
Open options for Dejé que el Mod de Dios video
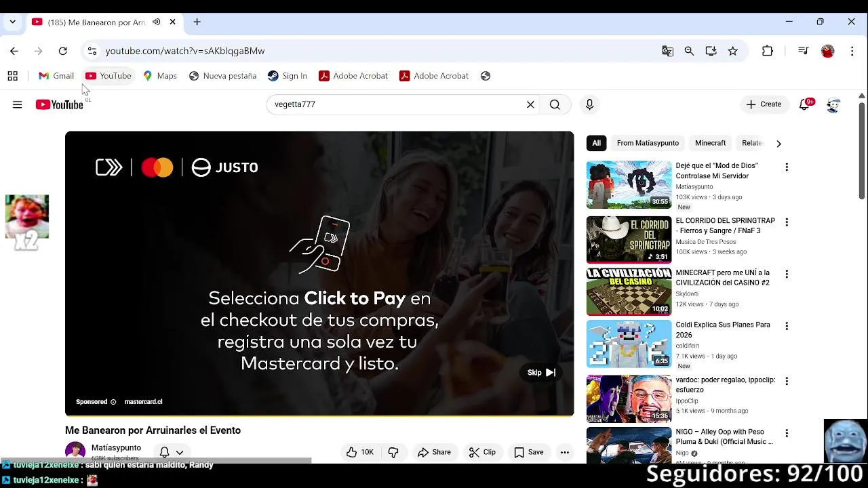787,167
